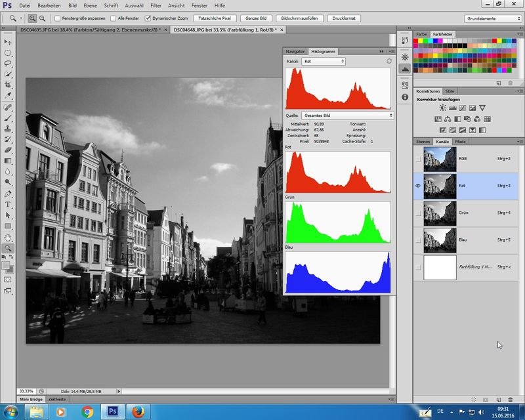Select the Crop tool in the toolbar

[x=9, y=85]
